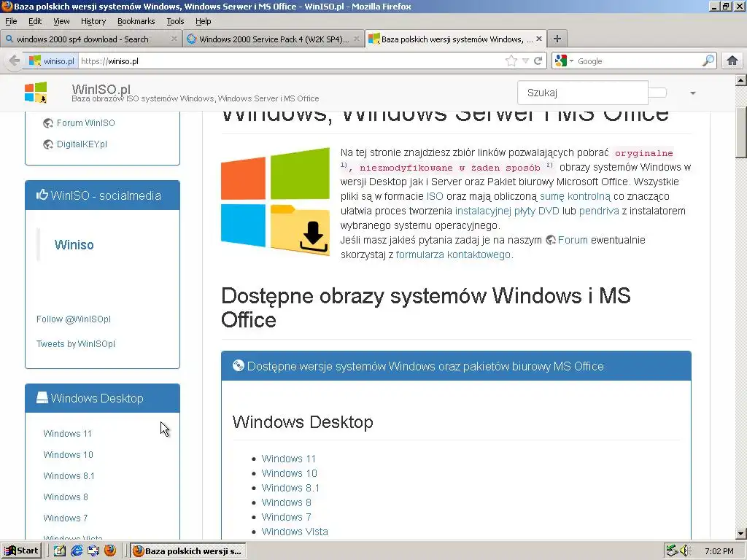Click the page vertical scrollbar thumb
This screenshot has width=747, height=560.
[741, 133]
